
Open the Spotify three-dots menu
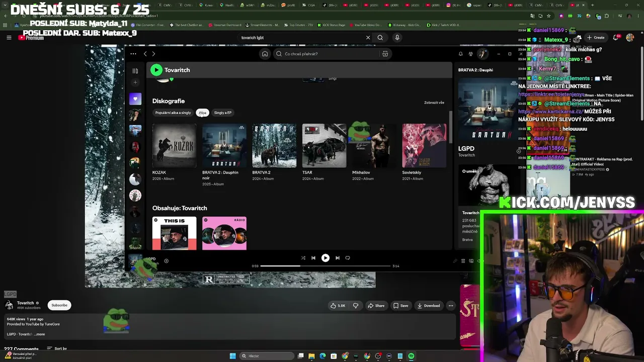click(x=133, y=54)
